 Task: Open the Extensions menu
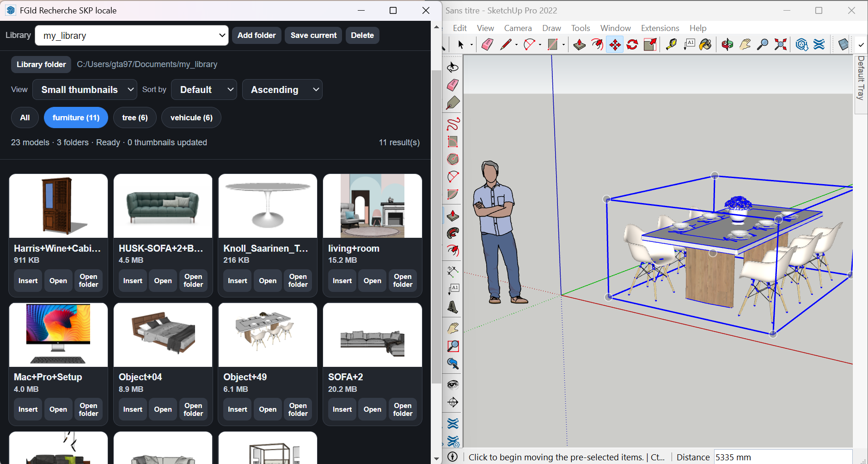coord(660,28)
